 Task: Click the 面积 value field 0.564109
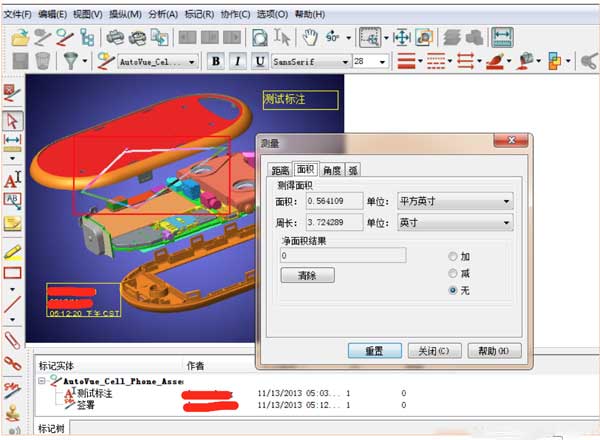click(x=334, y=201)
